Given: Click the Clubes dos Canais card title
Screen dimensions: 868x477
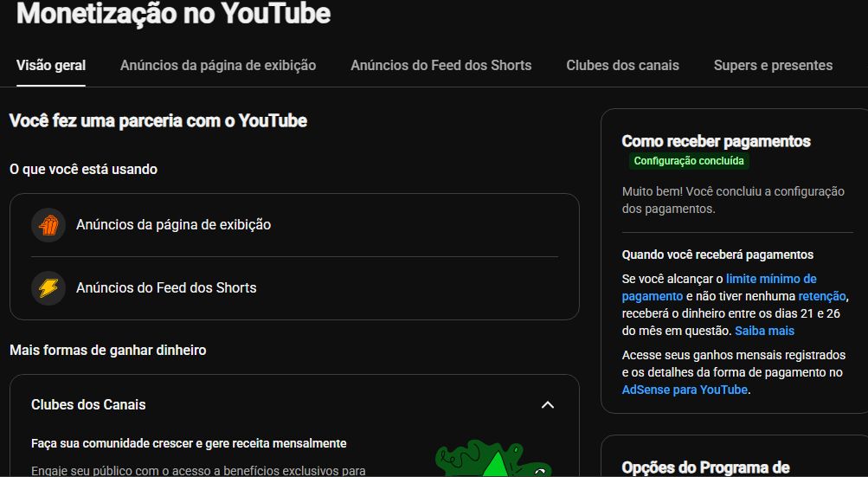Looking at the screenshot, I should 88,405.
